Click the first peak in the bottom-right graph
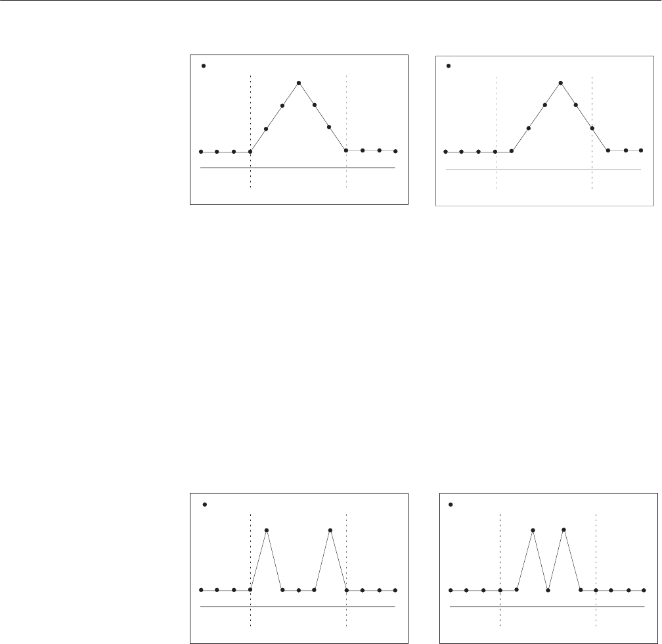 pos(533,530)
